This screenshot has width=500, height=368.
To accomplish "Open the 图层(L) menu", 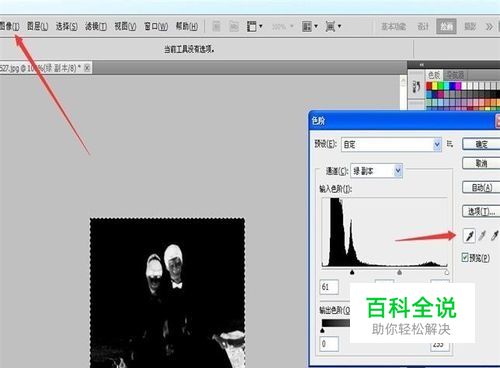I will 37,26.
